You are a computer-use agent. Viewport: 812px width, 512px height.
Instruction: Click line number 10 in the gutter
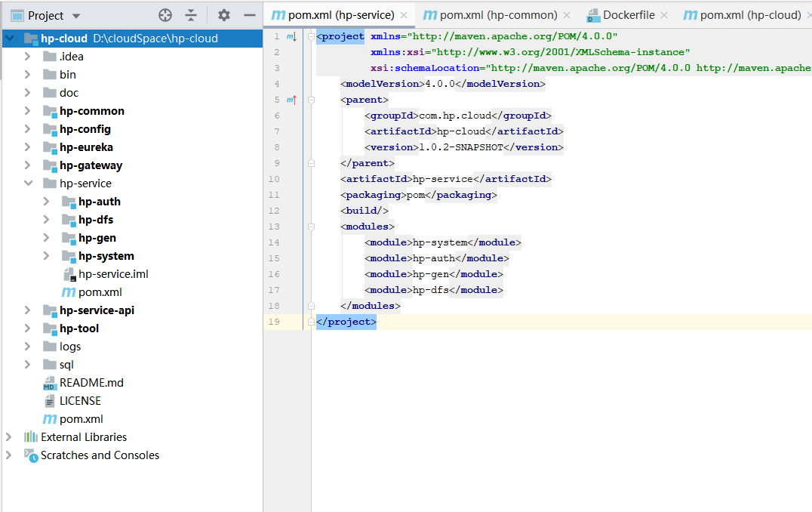pyautogui.click(x=273, y=179)
